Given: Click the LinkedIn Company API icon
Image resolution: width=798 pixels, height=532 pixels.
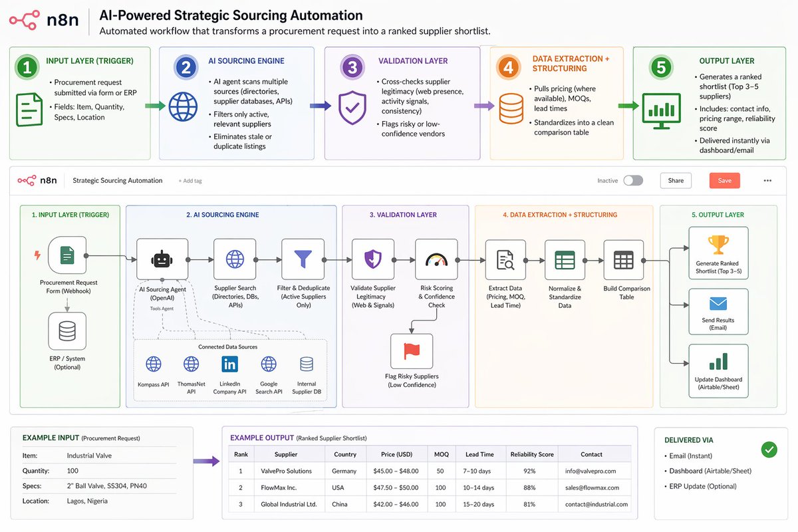Looking at the screenshot, I should (x=229, y=364).
